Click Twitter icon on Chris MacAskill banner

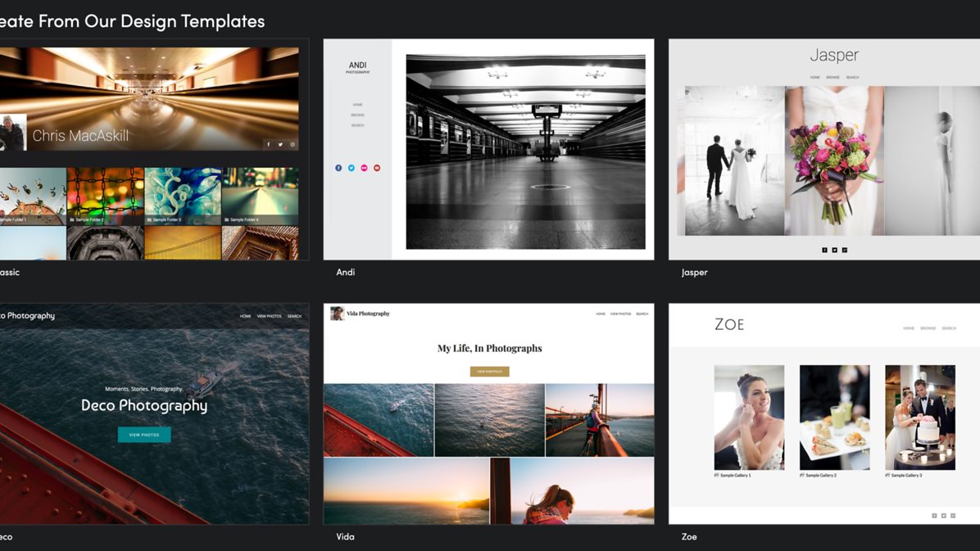click(x=280, y=145)
